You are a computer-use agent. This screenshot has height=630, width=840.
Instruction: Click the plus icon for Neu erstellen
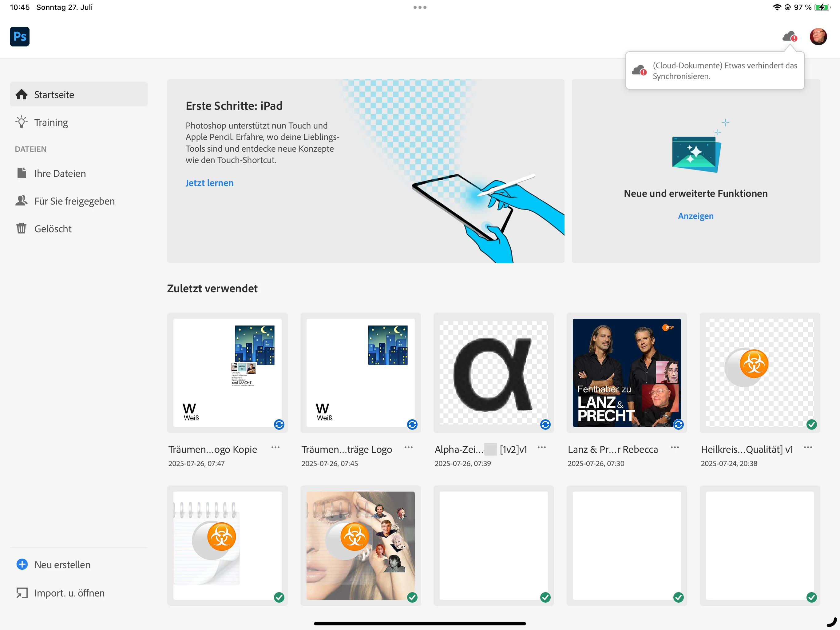point(22,564)
